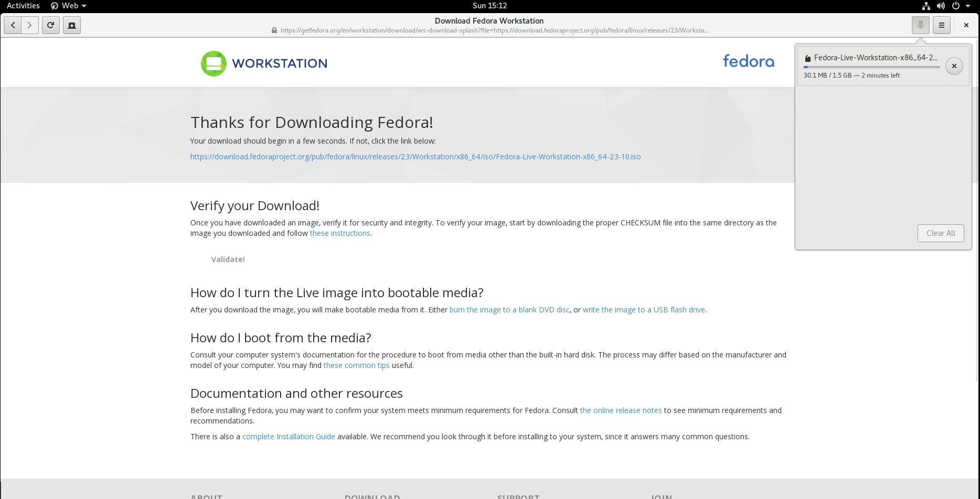Click 'write the image to a USB flash drive'
The width and height of the screenshot is (980, 499).
click(643, 310)
